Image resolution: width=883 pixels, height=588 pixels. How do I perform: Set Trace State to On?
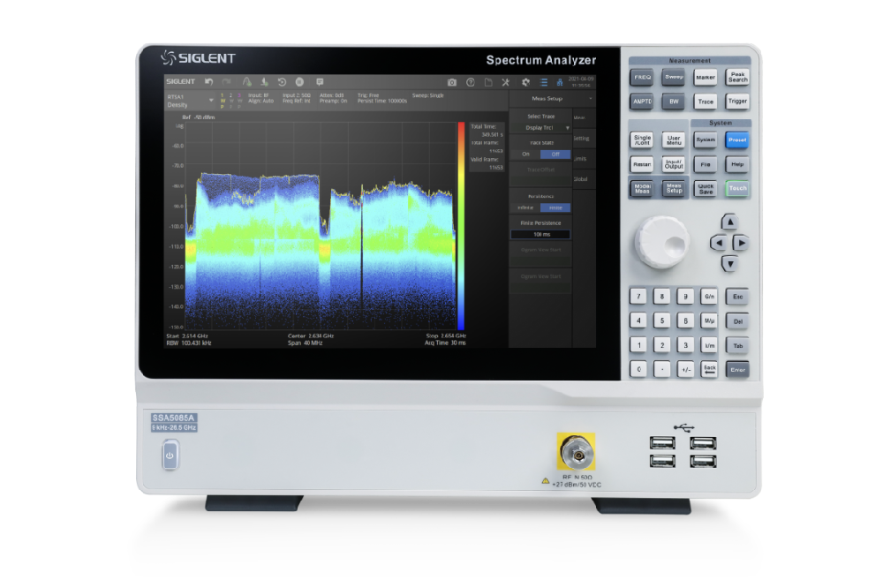tap(525, 154)
